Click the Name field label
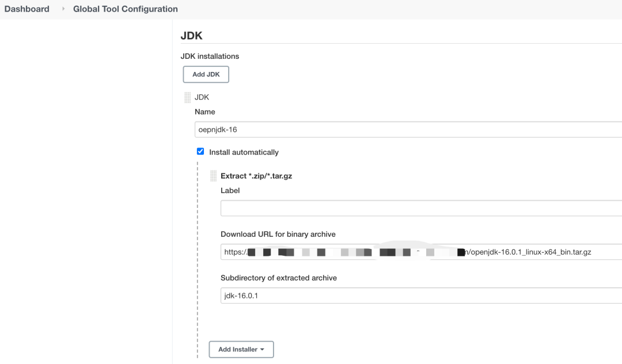Screen dimensions: 622x364 click(x=204, y=112)
